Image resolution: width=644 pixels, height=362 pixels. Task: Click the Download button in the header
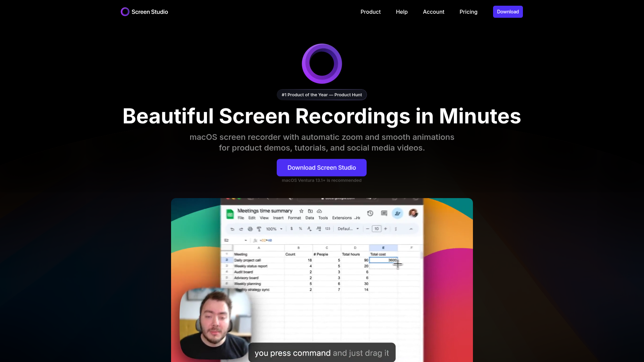(x=508, y=12)
